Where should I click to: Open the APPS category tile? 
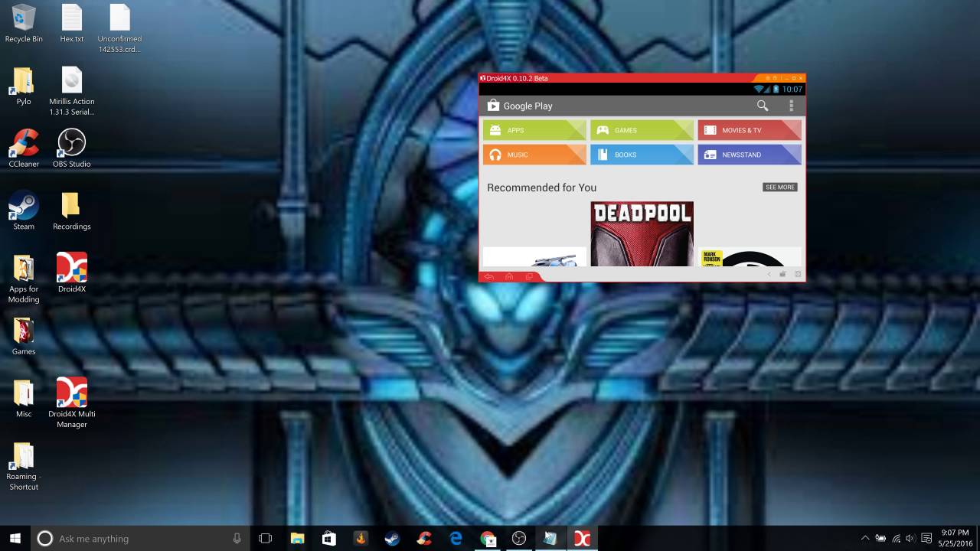click(x=534, y=130)
